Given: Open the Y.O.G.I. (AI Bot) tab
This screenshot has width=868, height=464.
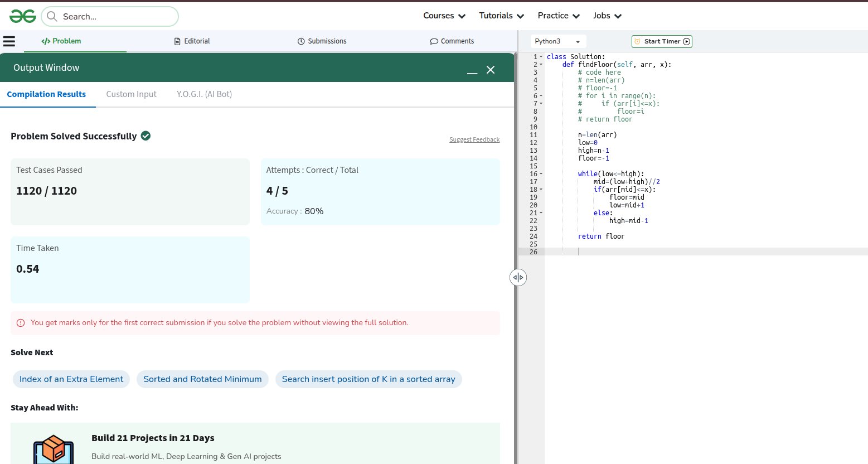Looking at the screenshot, I should pos(204,94).
